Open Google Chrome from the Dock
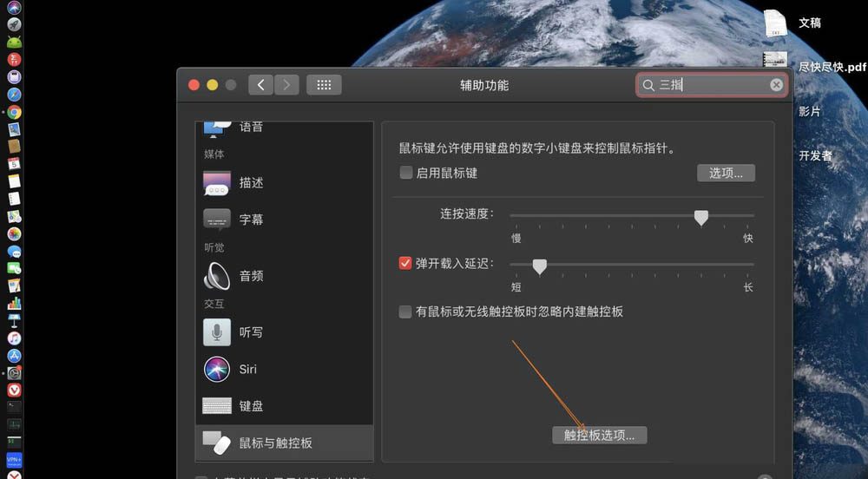 pyautogui.click(x=14, y=112)
